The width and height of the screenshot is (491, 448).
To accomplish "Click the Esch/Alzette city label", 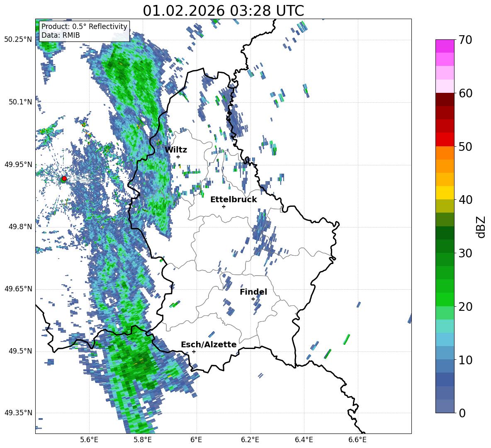I will point(209,344).
